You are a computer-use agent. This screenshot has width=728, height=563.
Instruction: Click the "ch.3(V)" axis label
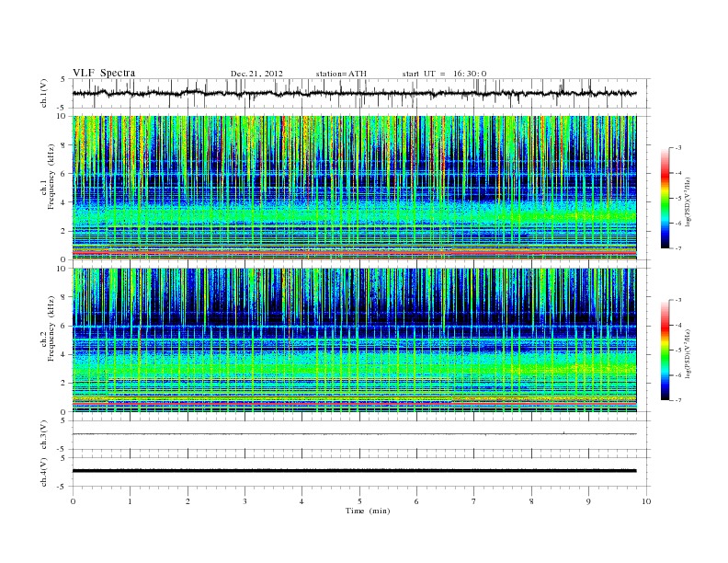[44, 435]
